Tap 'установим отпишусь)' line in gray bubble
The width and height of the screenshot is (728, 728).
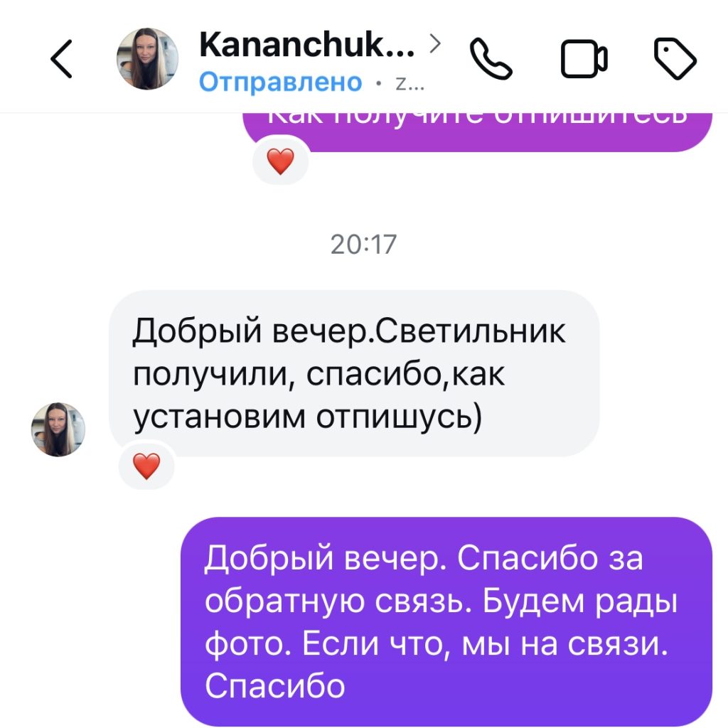[x=307, y=417]
